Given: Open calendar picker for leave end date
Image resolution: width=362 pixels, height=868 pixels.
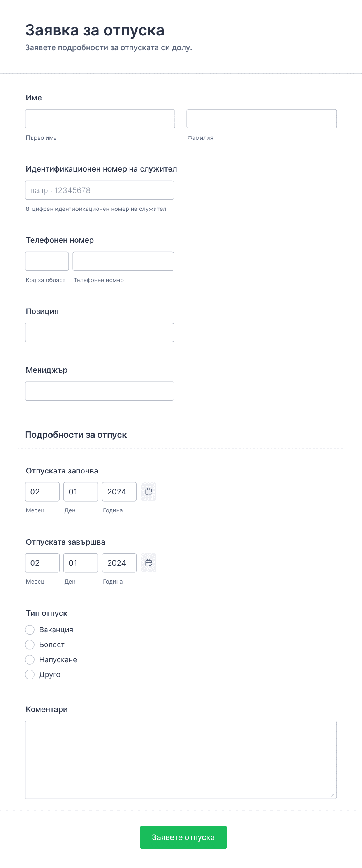Looking at the screenshot, I should (x=148, y=563).
